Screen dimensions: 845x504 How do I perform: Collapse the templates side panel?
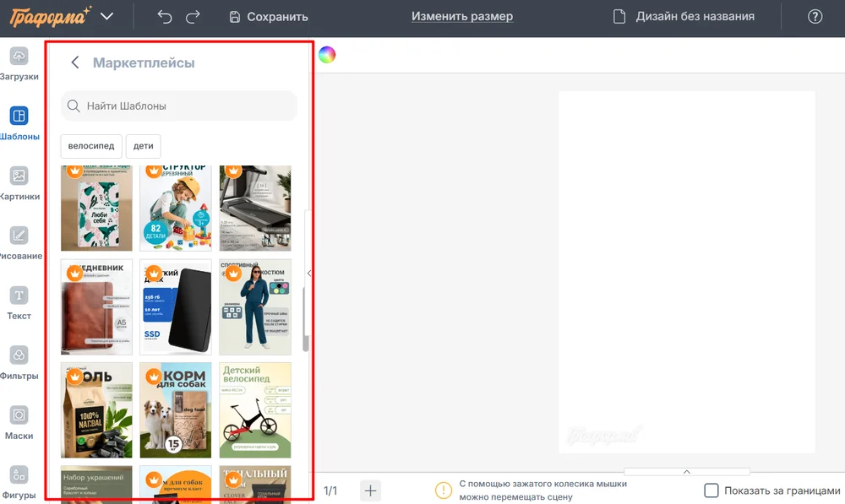pos(309,273)
